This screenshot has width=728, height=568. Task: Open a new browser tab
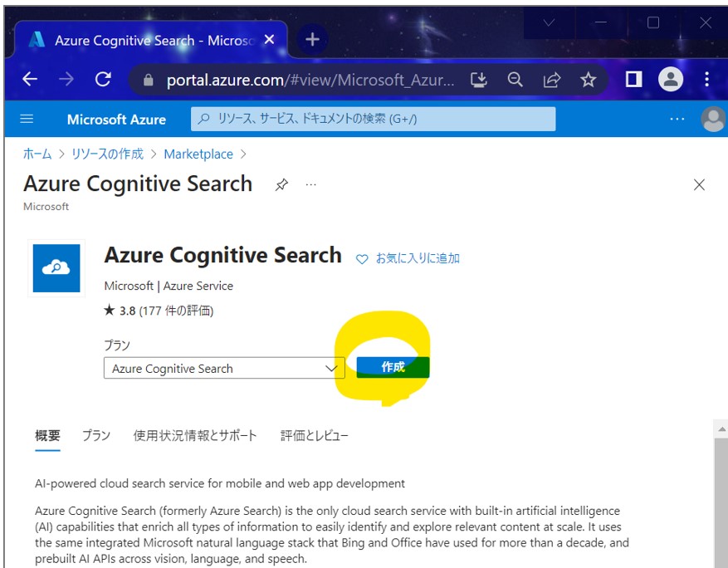312,40
